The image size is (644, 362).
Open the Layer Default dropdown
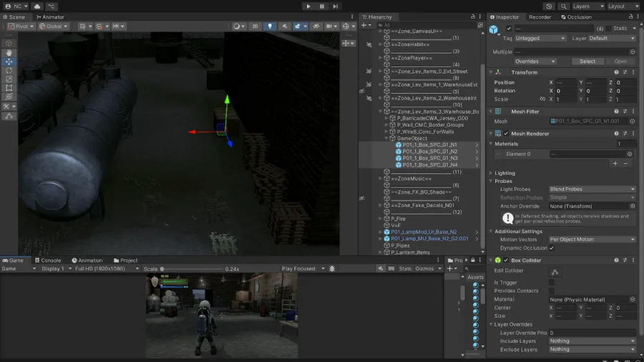(x=612, y=38)
